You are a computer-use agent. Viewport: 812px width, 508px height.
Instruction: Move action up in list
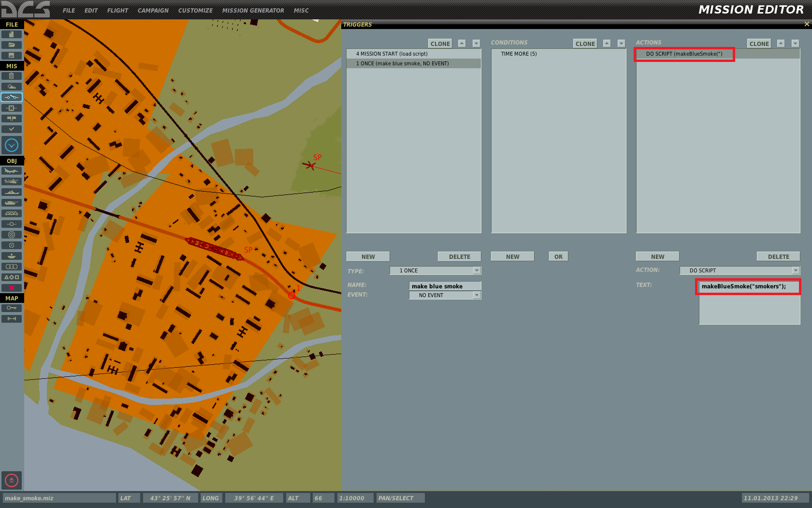tap(781, 44)
